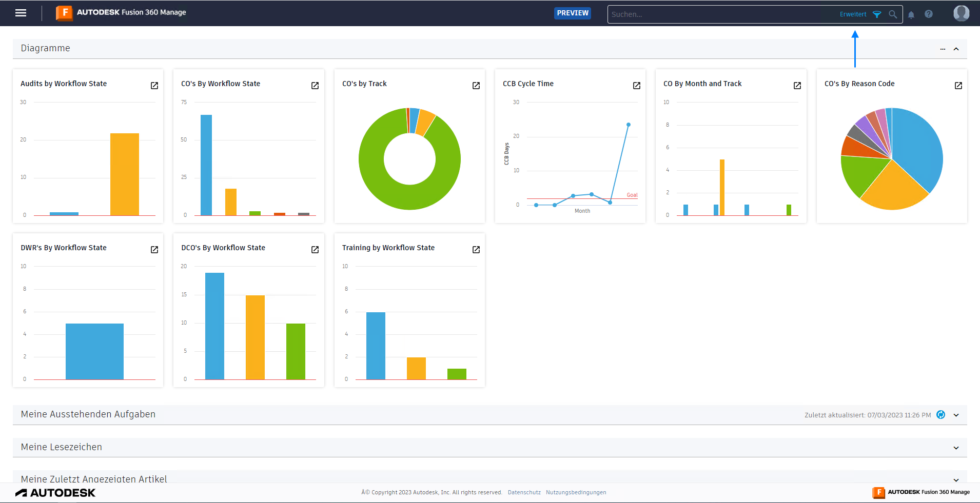Image resolution: width=980 pixels, height=503 pixels.
Task: Open the help question mark icon
Action: [929, 14]
